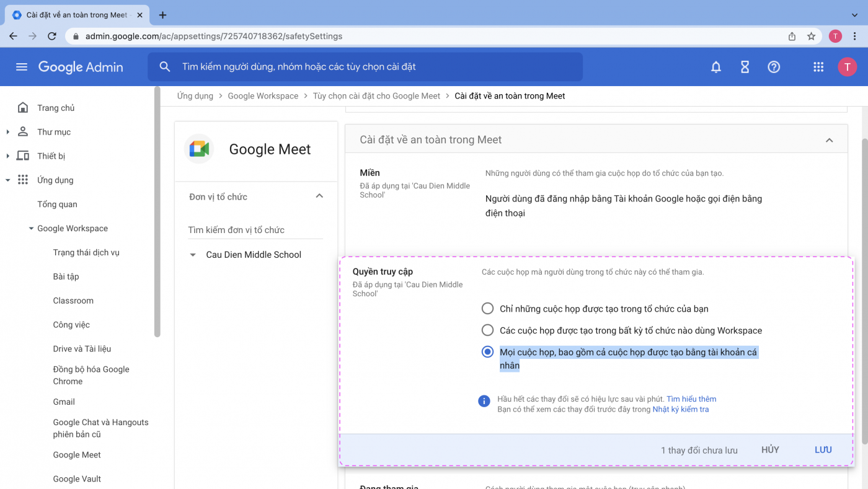The width and height of the screenshot is (868, 489).
Task: Collapse Đơn vị tổ chức panel
Action: (319, 196)
